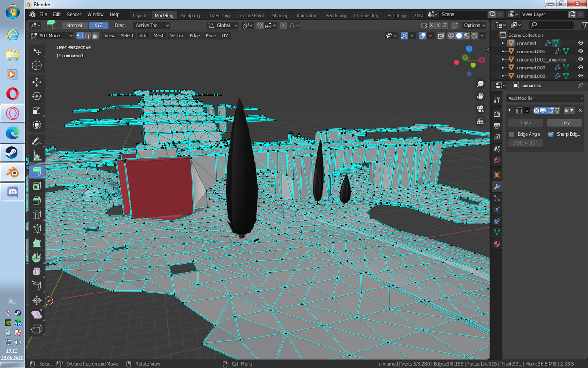The width and height of the screenshot is (588, 368).
Task: Switch perspective/orthographic grid icon
Action: click(480, 121)
